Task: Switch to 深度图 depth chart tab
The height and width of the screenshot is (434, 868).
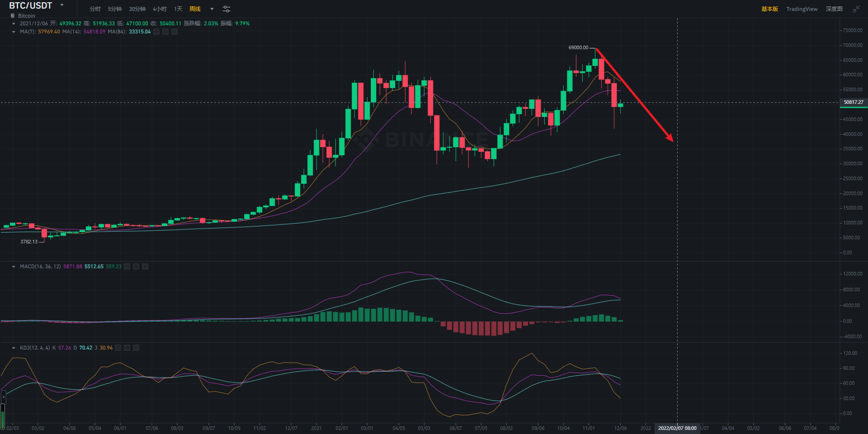Action: click(x=834, y=9)
